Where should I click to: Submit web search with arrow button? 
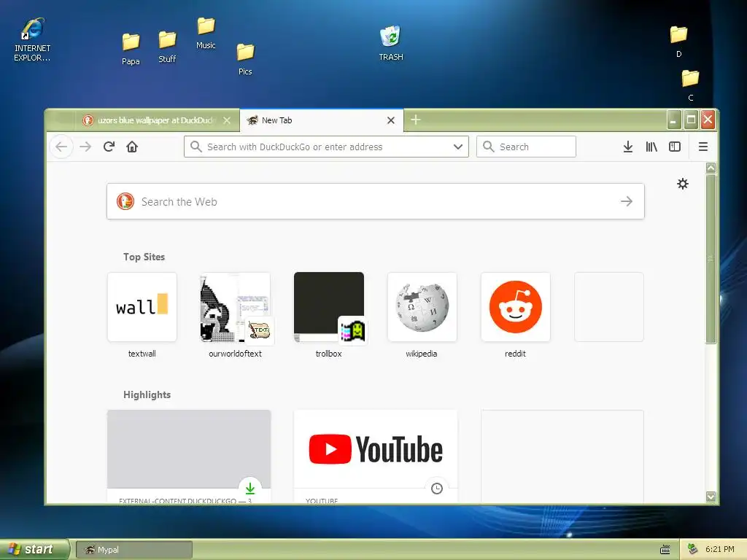[627, 201]
